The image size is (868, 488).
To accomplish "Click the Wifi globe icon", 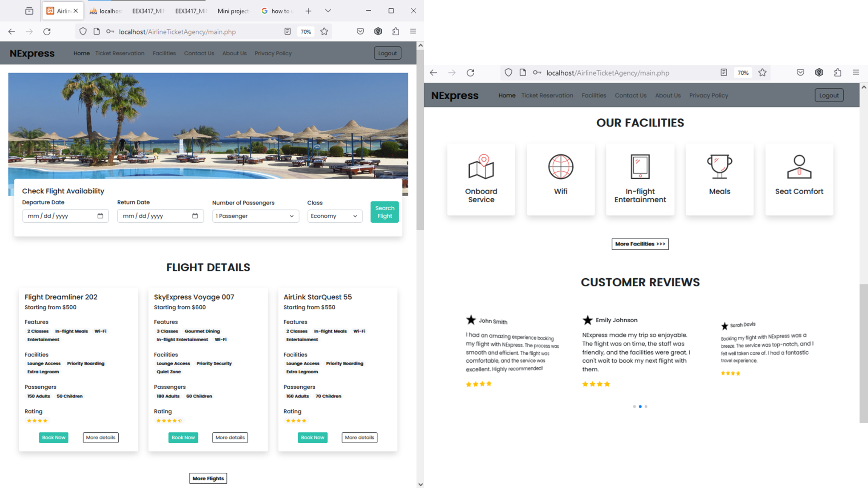I will [x=560, y=167].
